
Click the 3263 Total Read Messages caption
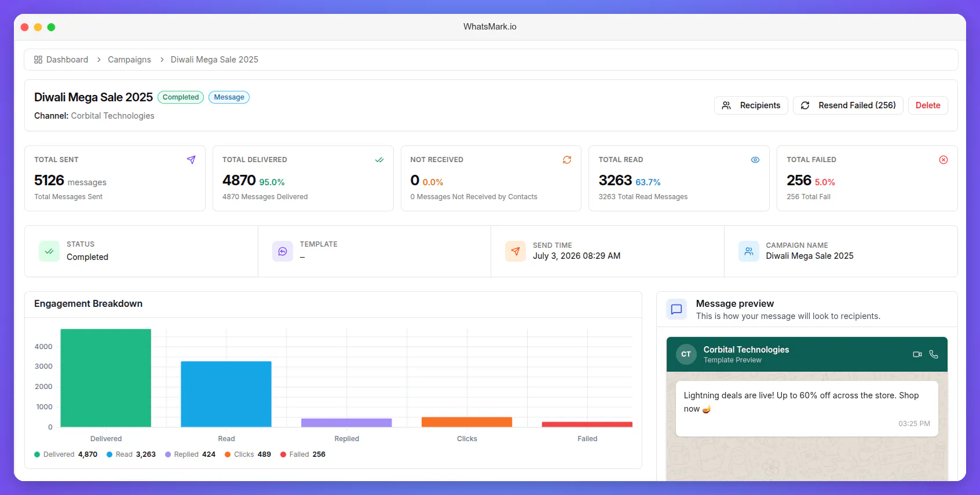click(x=643, y=197)
